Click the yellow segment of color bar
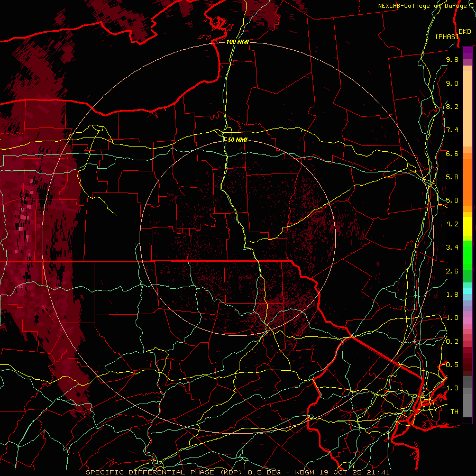 467,226
